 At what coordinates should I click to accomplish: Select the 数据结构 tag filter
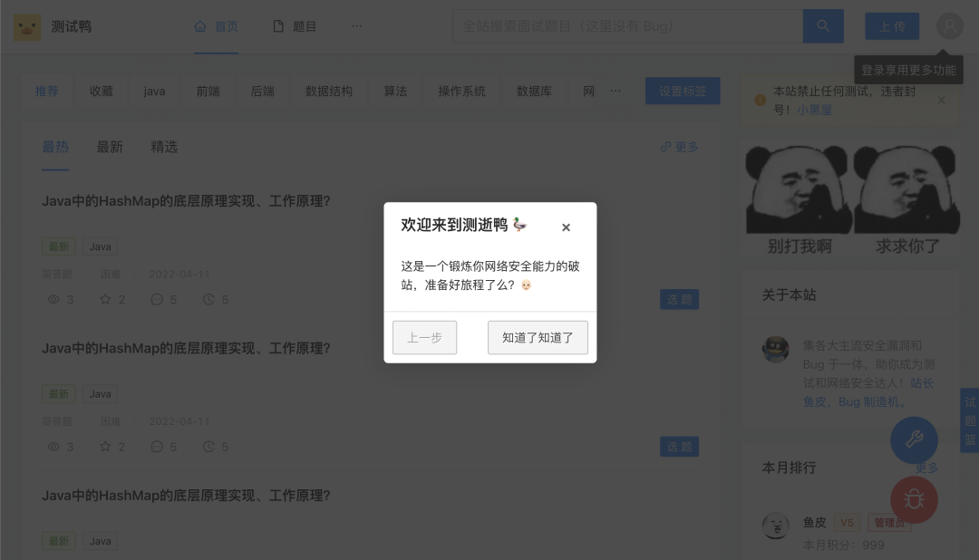click(328, 91)
